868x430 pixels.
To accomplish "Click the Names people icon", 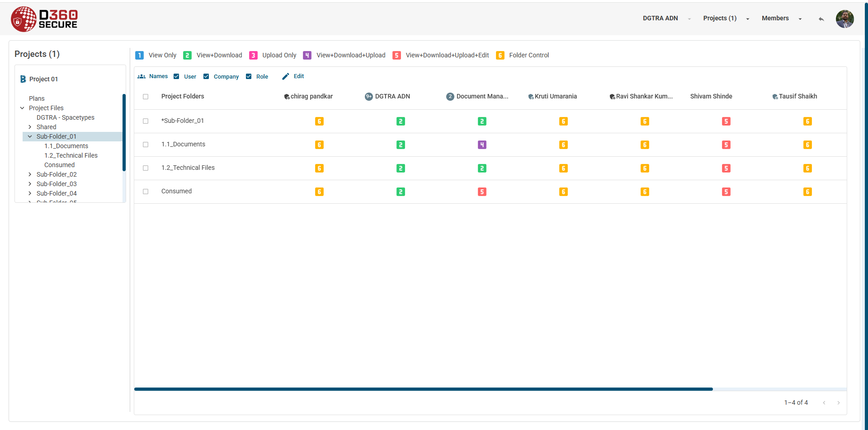I will click(x=142, y=76).
